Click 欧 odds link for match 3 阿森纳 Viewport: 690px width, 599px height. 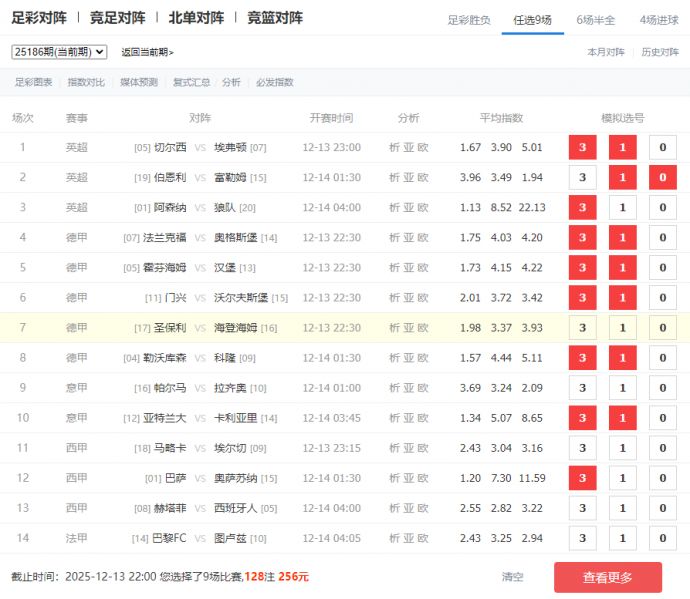423,208
